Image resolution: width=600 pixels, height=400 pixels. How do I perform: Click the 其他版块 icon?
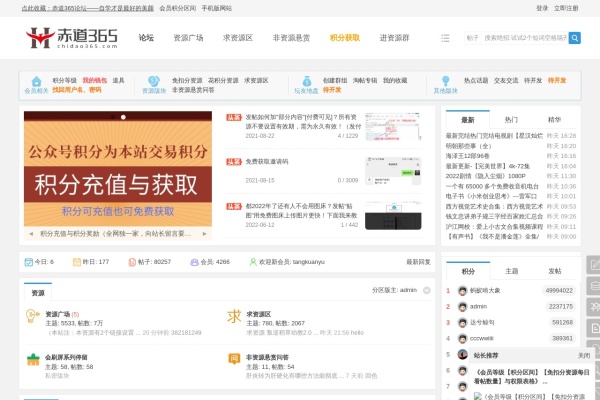[x=446, y=81]
